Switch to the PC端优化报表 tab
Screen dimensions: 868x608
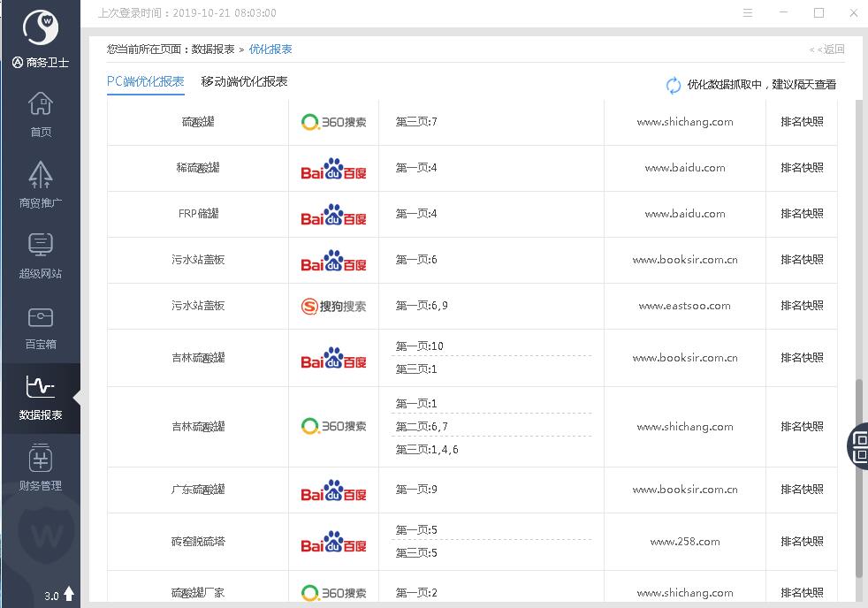click(x=146, y=82)
